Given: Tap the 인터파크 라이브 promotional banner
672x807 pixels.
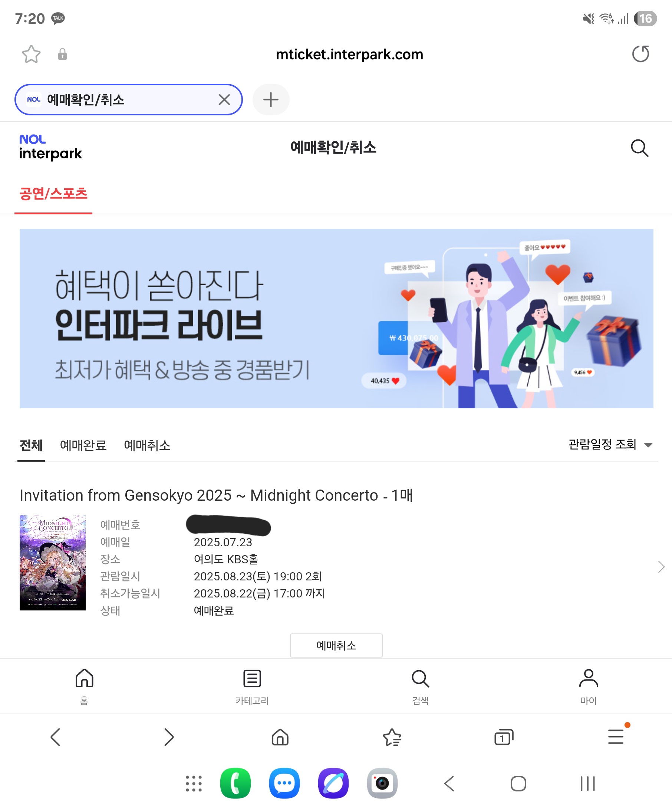Looking at the screenshot, I should tap(336, 318).
